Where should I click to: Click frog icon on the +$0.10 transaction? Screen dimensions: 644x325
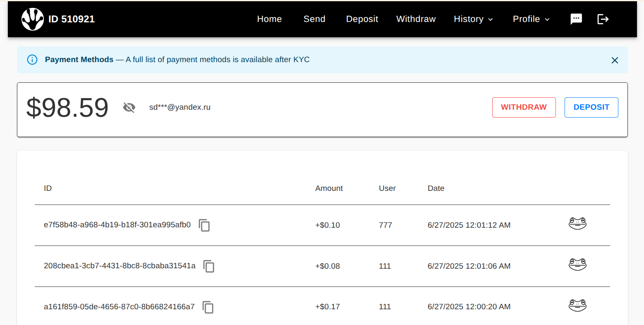point(577,224)
